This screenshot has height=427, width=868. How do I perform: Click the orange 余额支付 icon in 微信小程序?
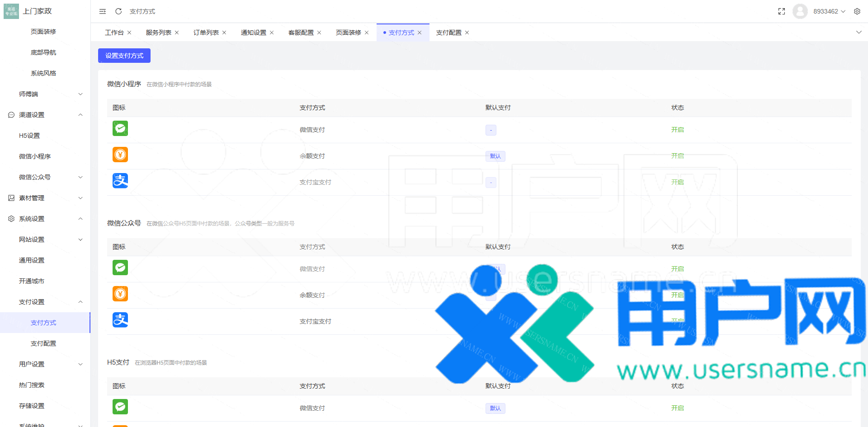pyautogui.click(x=120, y=155)
